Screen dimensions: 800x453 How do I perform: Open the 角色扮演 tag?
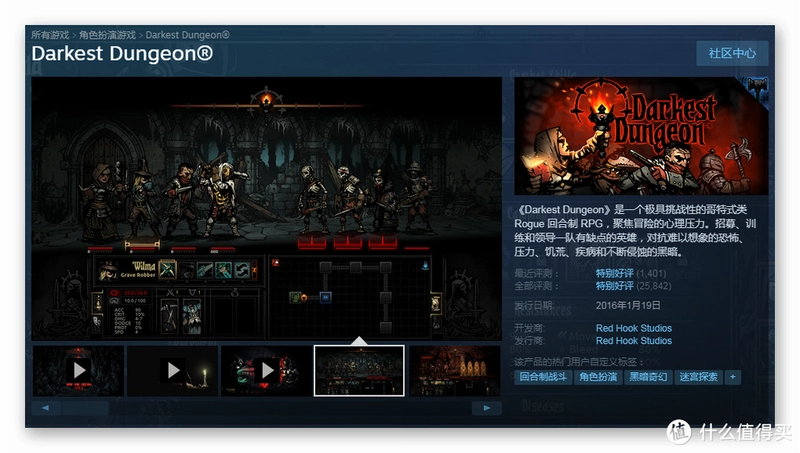[x=598, y=377]
